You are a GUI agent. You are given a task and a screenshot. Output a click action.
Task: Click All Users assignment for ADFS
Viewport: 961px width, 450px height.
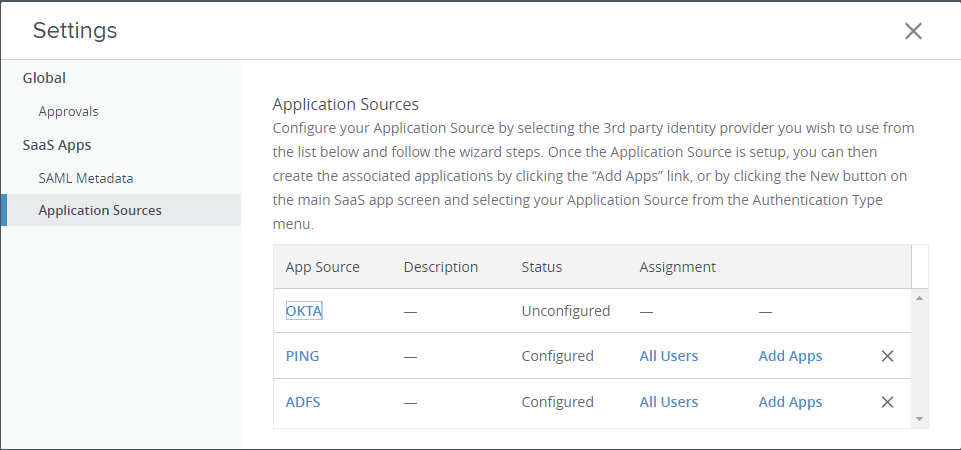(669, 402)
